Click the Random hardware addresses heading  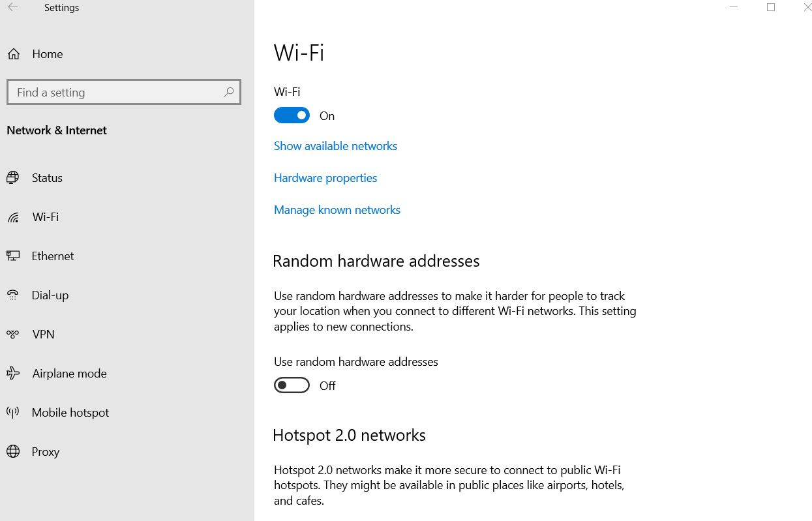coord(376,261)
